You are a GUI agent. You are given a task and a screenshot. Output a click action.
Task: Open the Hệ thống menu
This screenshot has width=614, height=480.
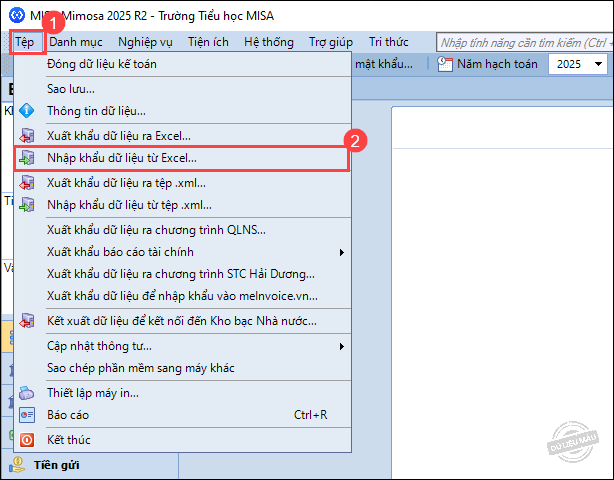tap(269, 42)
